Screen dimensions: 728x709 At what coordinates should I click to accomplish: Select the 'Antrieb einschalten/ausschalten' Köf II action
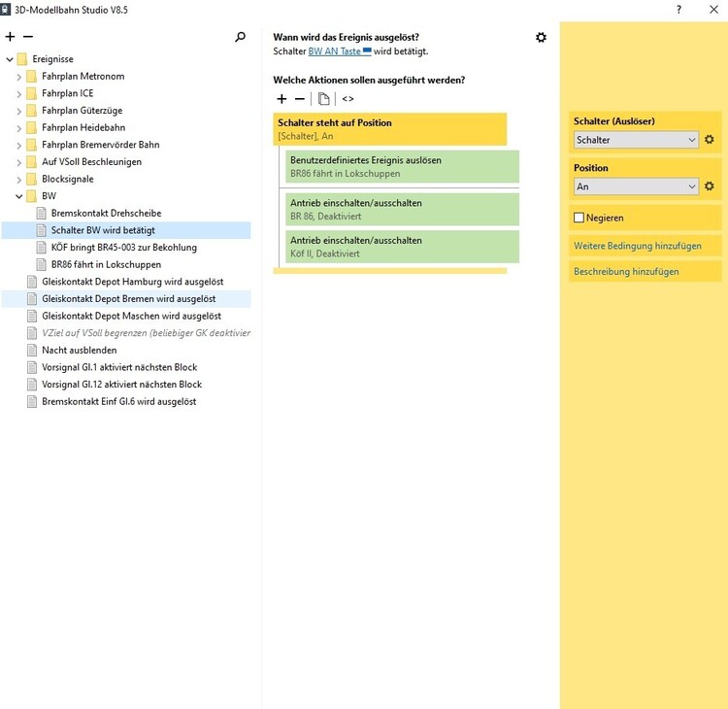402,247
